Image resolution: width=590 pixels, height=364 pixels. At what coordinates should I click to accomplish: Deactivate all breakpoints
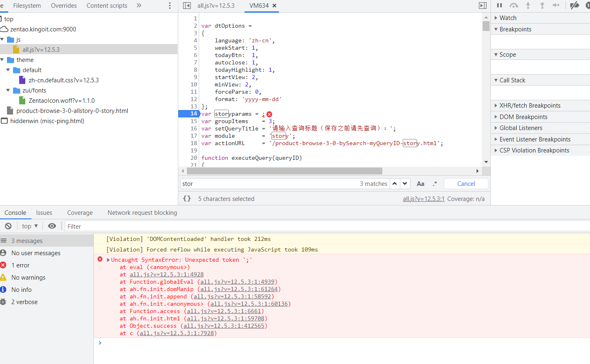tap(574, 5)
